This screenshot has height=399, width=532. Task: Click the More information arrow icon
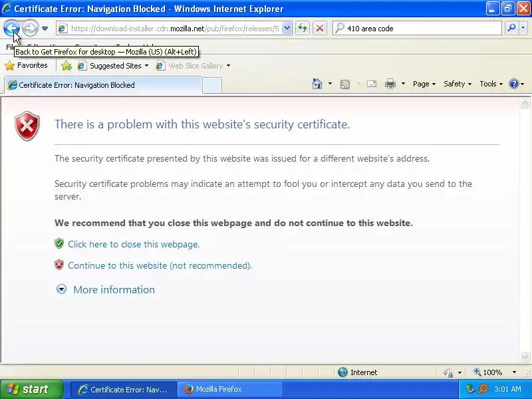pyautogui.click(x=61, y=289)
